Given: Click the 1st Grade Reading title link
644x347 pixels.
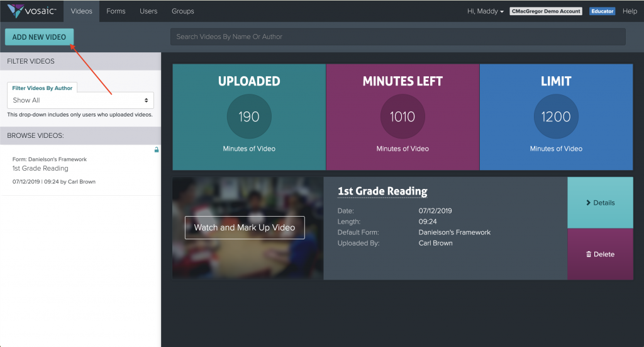Looking at the screenshot, I should coord(382,191).
